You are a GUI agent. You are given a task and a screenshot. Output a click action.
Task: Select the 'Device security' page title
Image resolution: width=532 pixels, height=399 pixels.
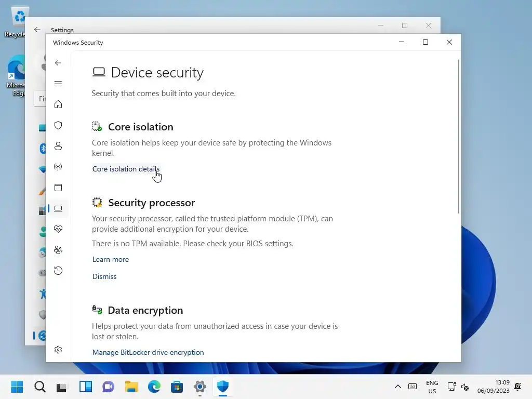click(157, 73)
